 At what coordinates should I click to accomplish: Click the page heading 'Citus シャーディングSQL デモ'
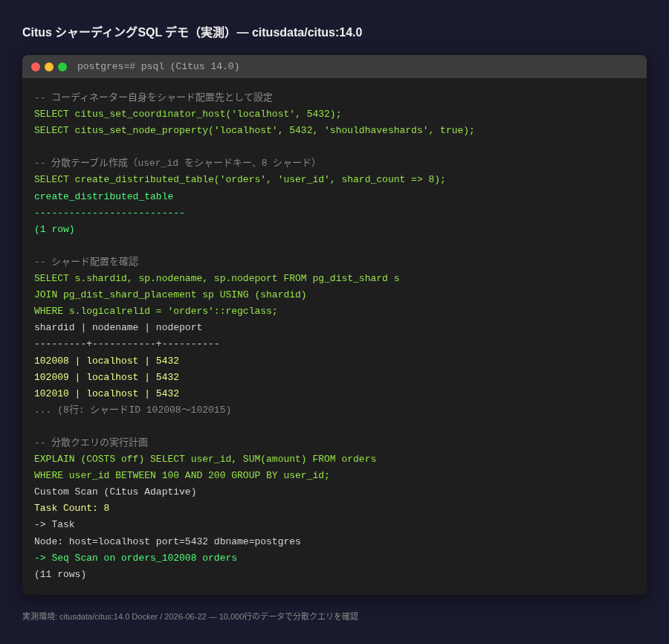[x=192, y=33]
